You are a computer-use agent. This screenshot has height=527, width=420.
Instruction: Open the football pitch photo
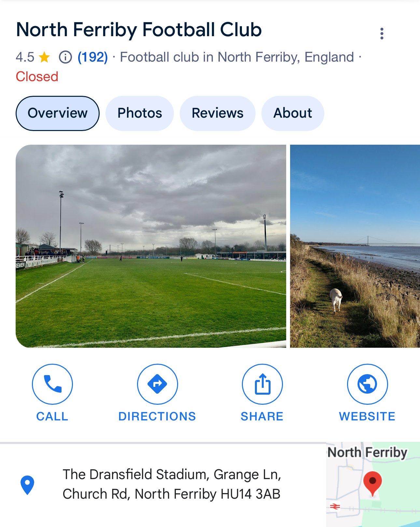pos(151,246)
